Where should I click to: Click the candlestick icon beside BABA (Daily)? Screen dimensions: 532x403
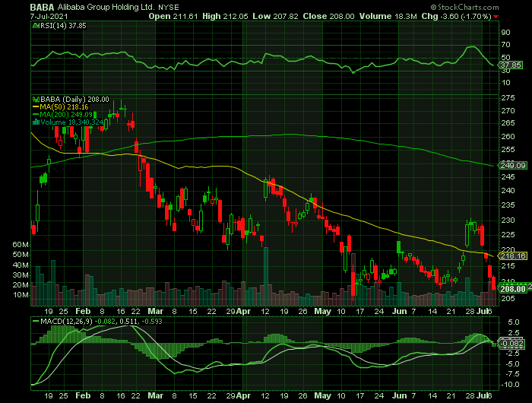(x=36, y=100)
